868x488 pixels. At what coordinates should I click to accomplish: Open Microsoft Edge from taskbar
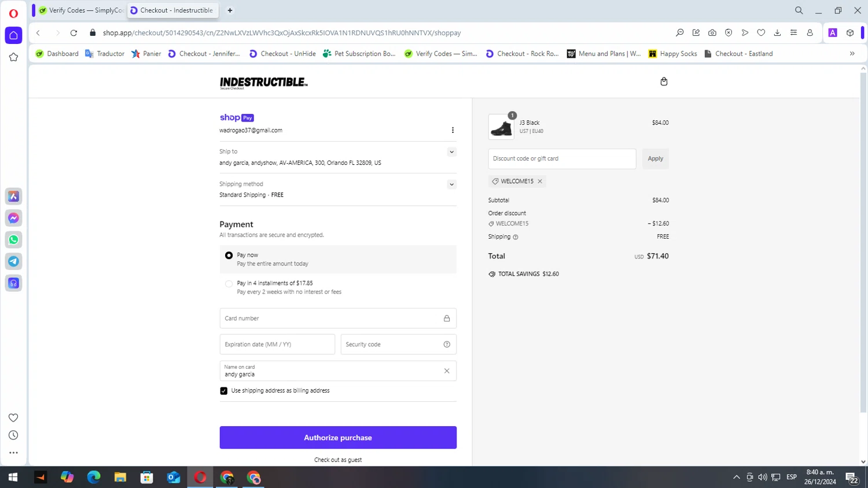tap(94, 477)
